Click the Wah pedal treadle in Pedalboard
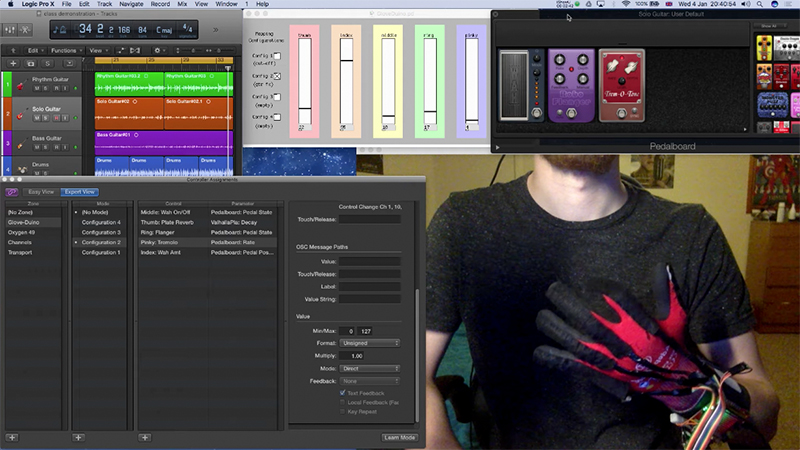800x450 pixels. 514,85
